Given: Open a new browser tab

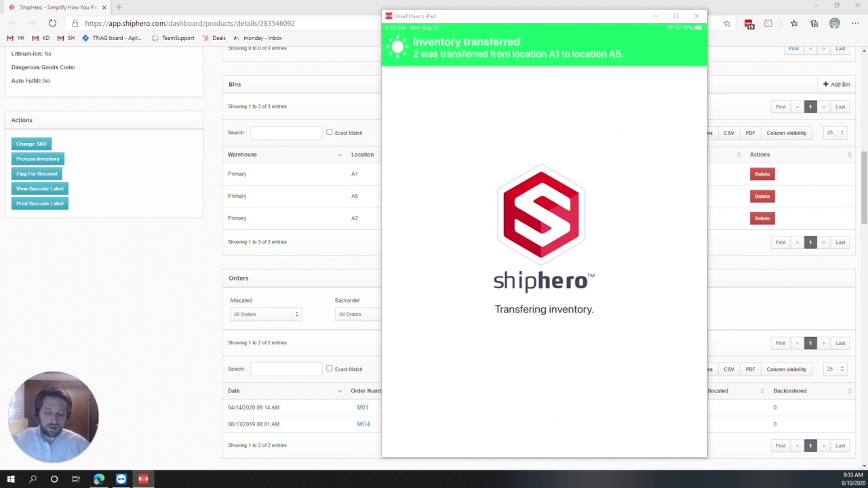Looking at the screenshot, I should click(x=119, y=7).
